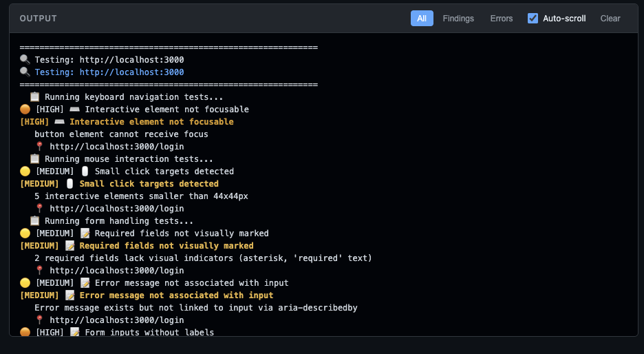Click yellow circle before 'Small click targets detected'
Screen dimensions: 644x354
pyautogui.click(x=25, y=171)
